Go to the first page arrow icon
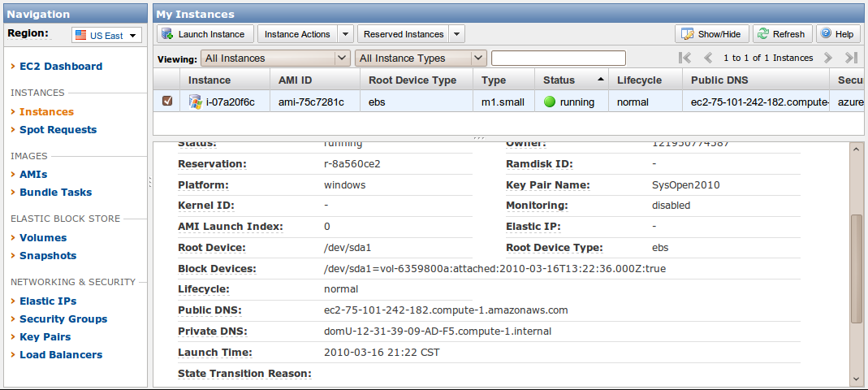 (684, 58)
